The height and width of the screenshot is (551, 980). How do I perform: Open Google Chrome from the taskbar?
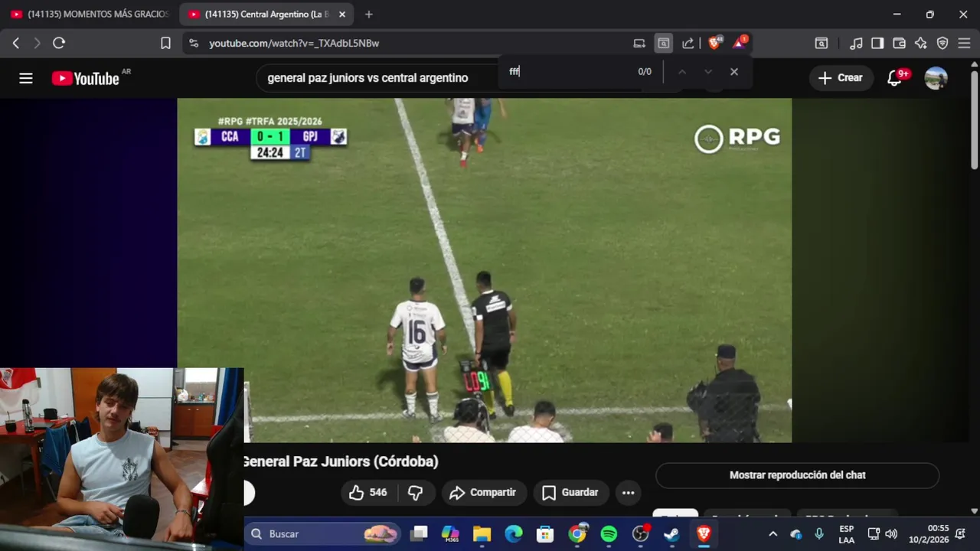[x=577, y=533]
